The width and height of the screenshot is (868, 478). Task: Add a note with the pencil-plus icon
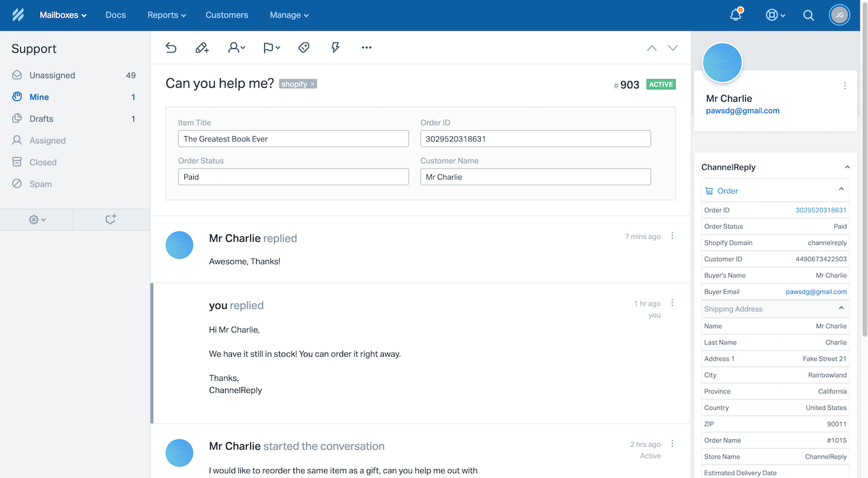click(x=202, y=47)
